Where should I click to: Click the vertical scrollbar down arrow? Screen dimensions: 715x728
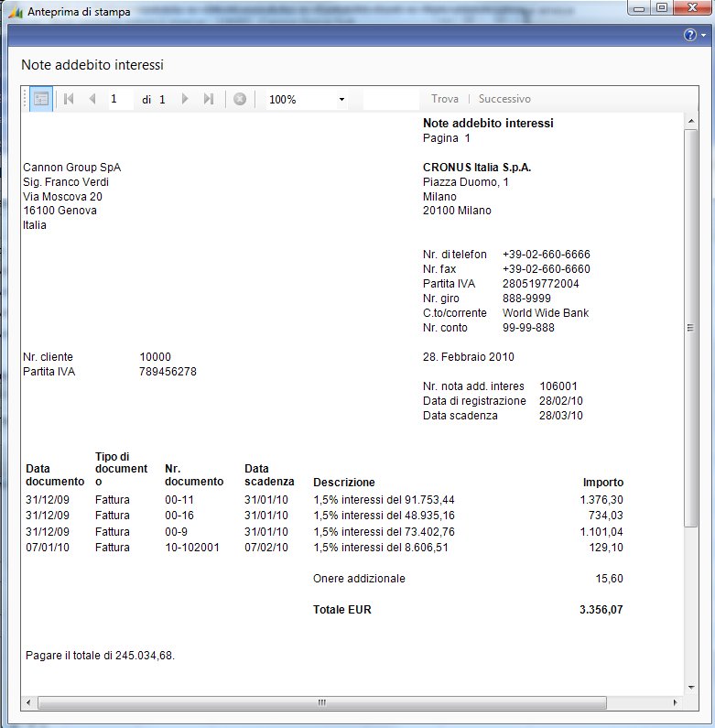691,688
